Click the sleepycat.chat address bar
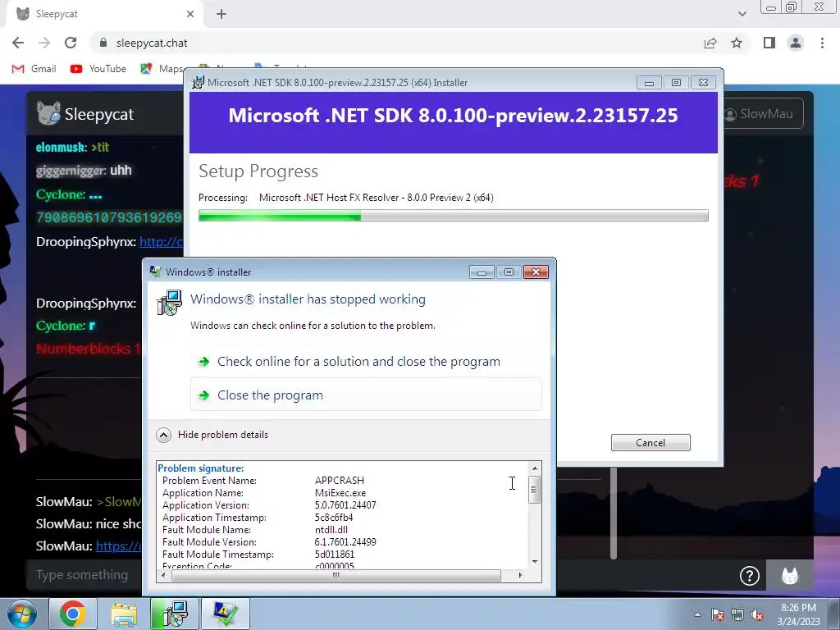Screen dimensions: 840x630 (396, 43)
